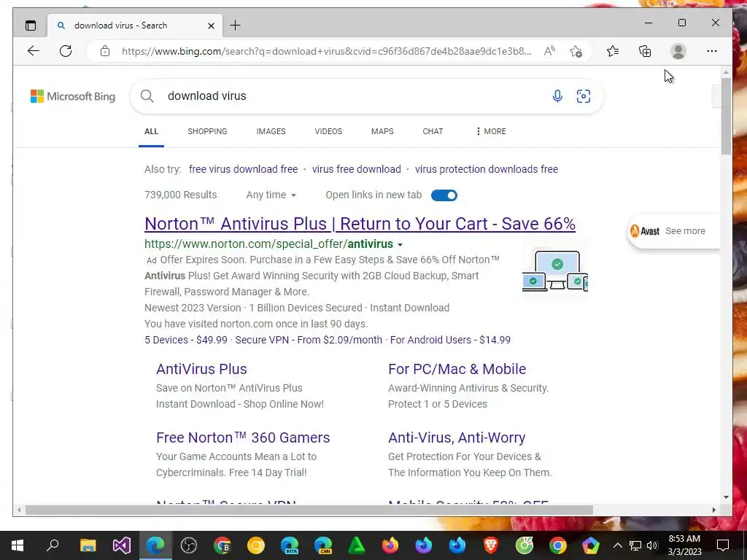The image size is (747, 560).
Task: Click the vertical scrollbar thumb
Action: click(x=726, y=116)
